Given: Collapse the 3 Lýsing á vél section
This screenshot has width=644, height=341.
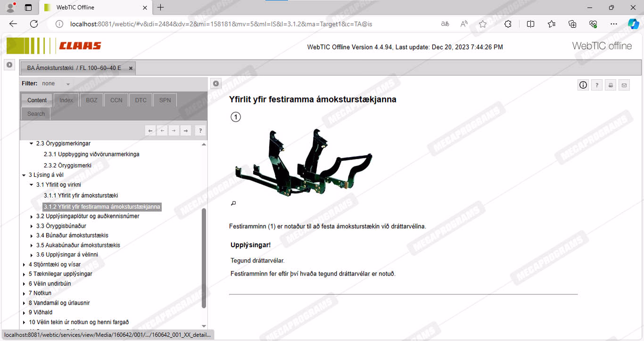Looking at the screenshot, I should (24, 175).
